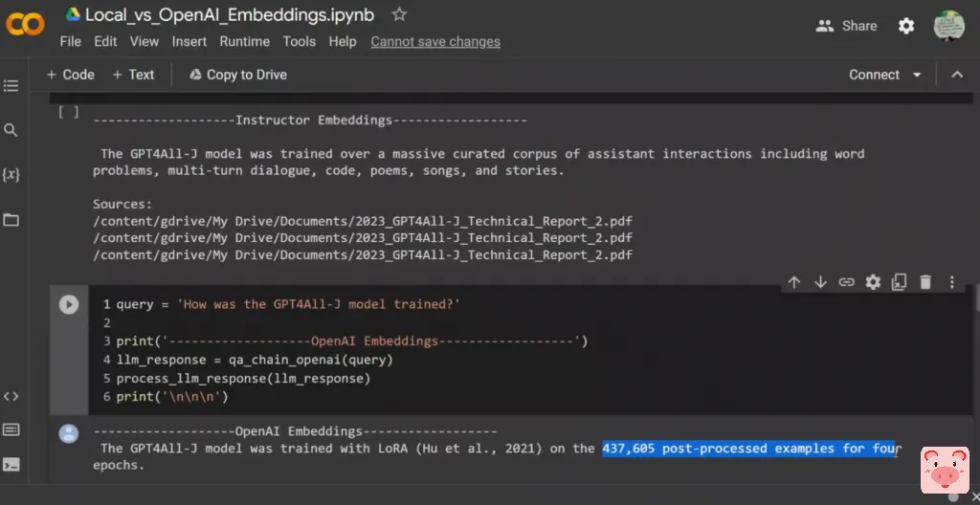Screen dimensions: 980x505
Task: Click the Cannot save changes link
Action: [435, 41]
